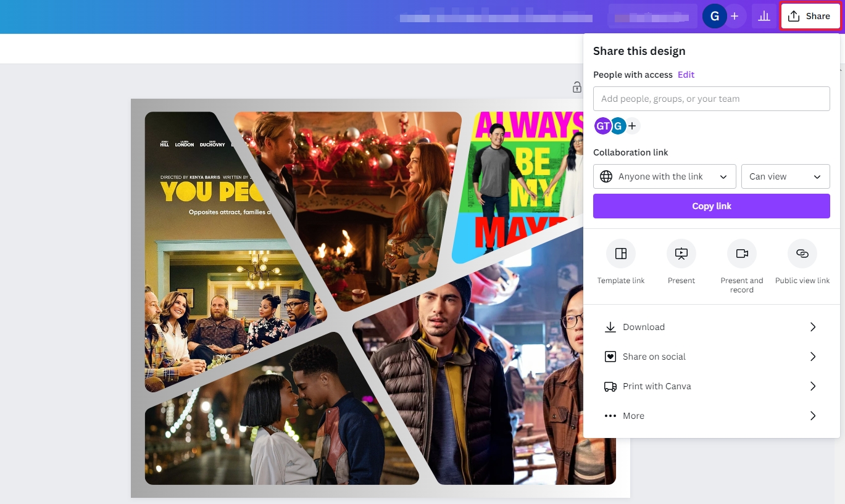Click the Copy link button
This screenshot has height=504, width=845.
pos(711,206)
